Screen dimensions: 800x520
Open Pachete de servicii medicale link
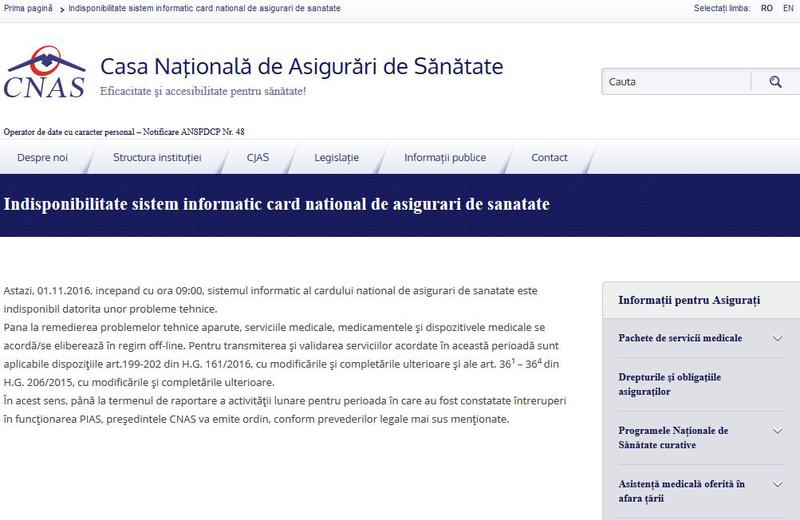(680, 338)
